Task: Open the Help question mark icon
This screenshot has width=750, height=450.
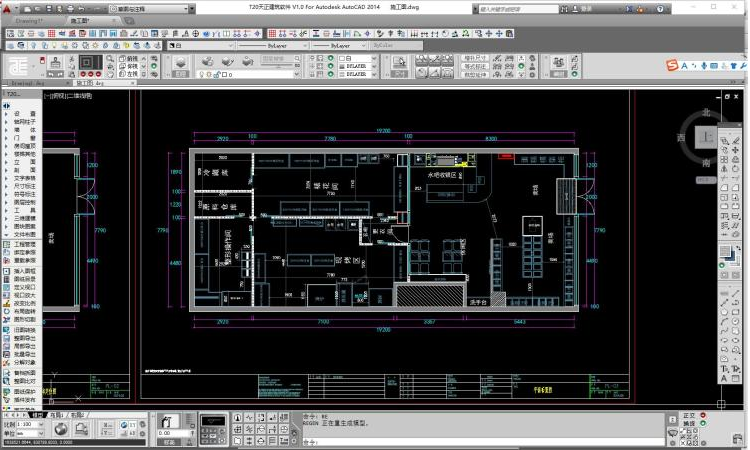Action: 661,9
